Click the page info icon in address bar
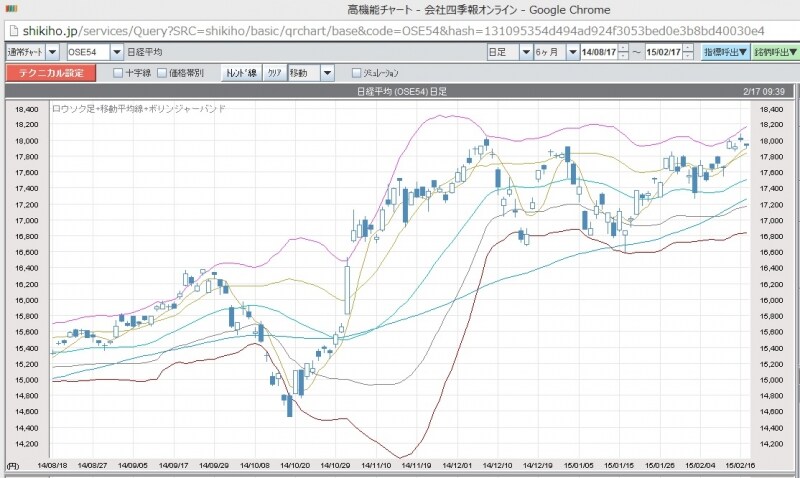Image resolution: width=800 pixels, height=478 pixels. 11,30
